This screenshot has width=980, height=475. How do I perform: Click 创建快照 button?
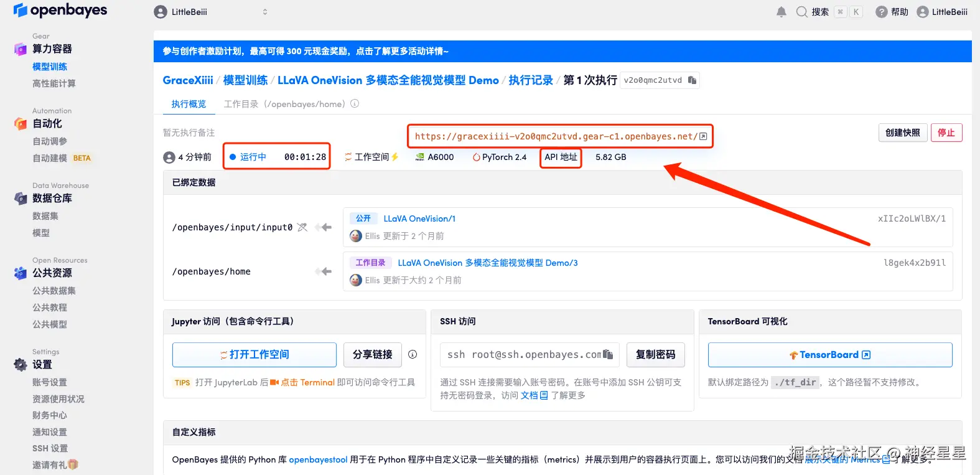point(903,133)
